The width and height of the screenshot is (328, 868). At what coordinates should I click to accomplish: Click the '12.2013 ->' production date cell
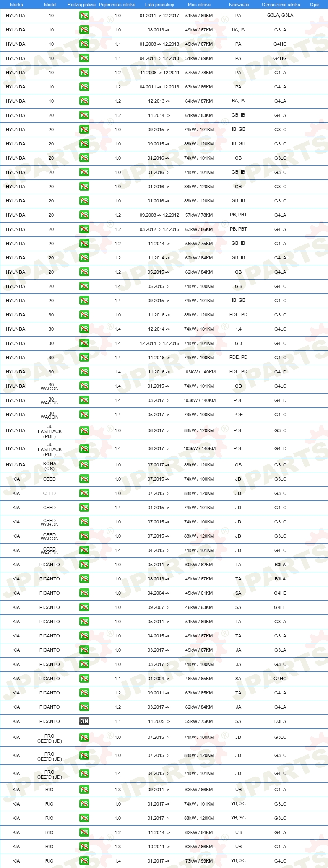pyautogui.click(x=159, y=101)
